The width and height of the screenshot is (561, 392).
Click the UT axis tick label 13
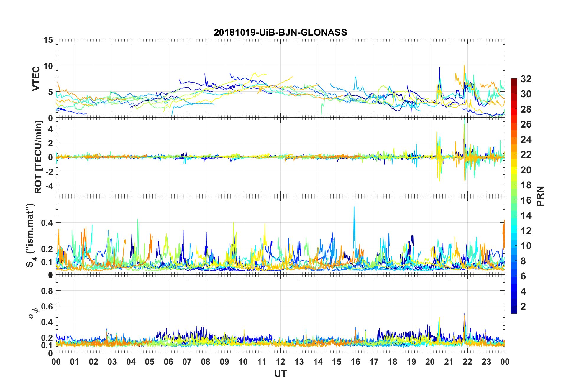[299, 362]
